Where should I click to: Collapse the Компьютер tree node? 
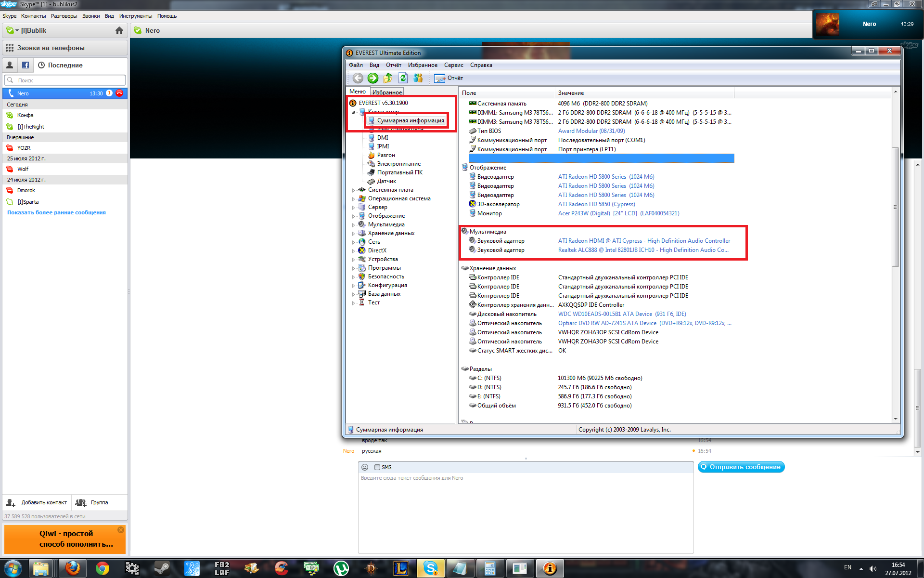point(353,112)
